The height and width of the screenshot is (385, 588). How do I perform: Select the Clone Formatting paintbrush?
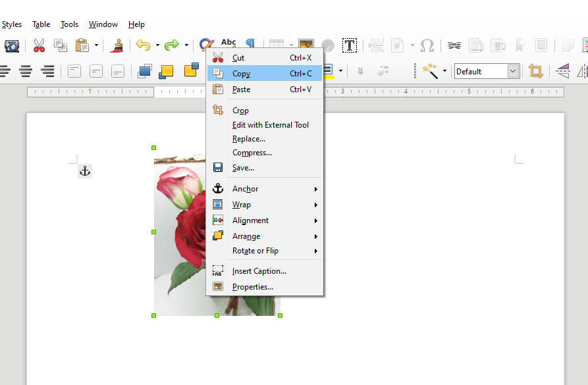117,45
